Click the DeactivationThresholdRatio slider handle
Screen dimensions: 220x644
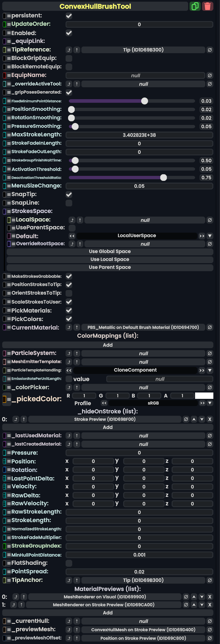[164, 178]
